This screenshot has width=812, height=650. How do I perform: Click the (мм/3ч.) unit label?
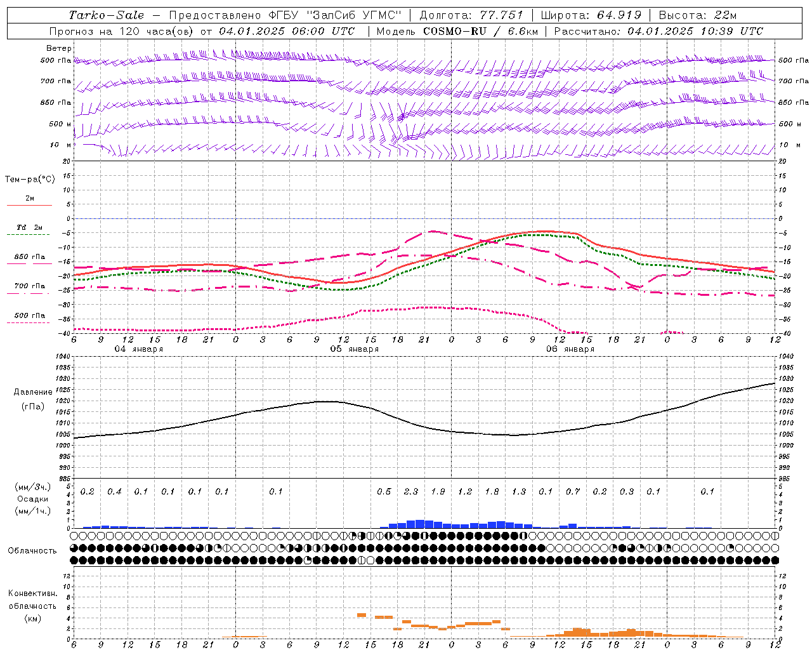[33, 487]
